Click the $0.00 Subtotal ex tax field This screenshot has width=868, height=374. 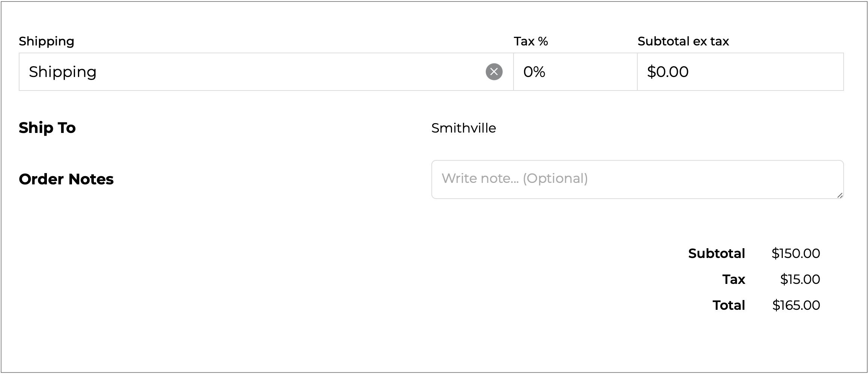pos(740,72)
